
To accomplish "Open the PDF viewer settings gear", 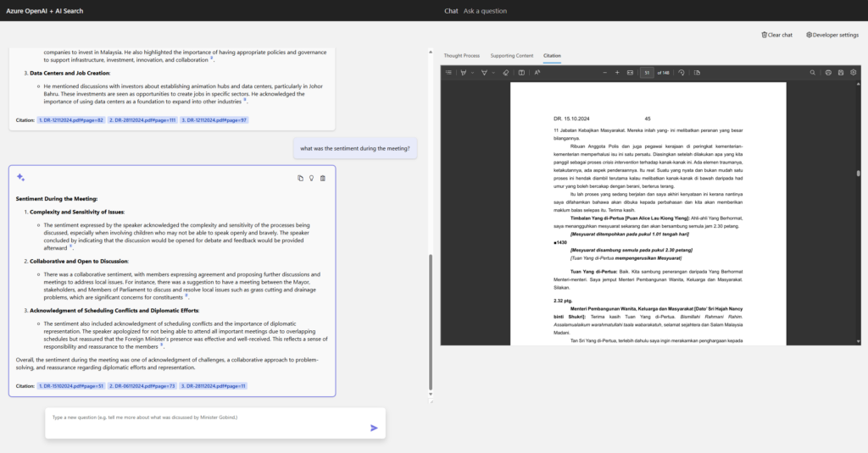I will [x=853, y=73].
